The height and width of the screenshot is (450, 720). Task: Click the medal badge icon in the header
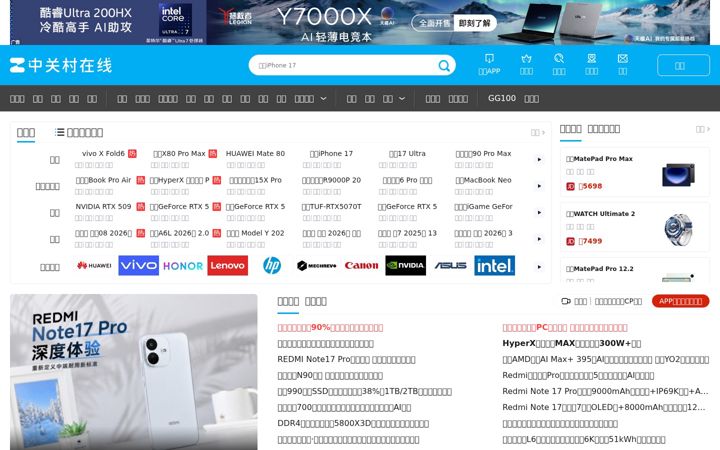(x=591, y=58)
